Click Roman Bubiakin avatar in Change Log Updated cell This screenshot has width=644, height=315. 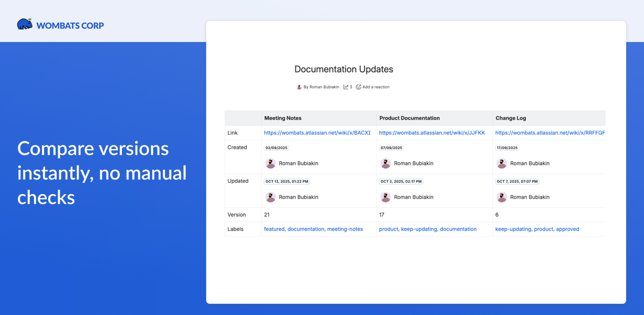click(502, 197)
